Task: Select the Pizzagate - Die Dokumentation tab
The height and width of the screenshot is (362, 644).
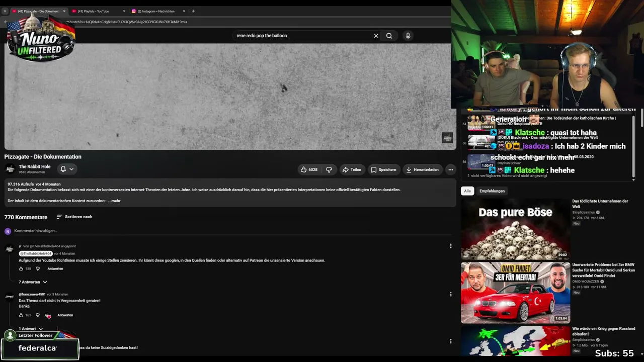Action: (x=38, y=11)
